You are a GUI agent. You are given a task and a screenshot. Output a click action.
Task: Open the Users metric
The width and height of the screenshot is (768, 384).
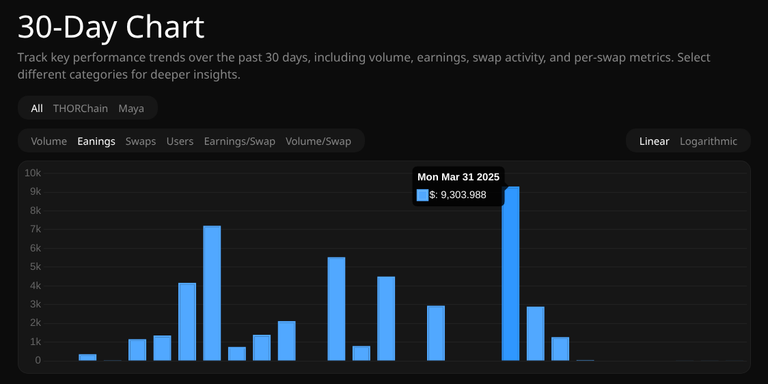coord(180,141)
